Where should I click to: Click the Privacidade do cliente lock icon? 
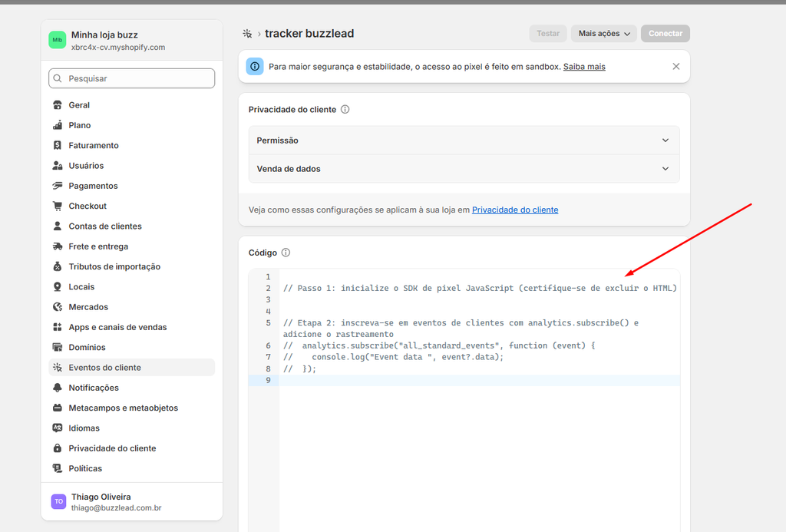[x=58, y=448]
